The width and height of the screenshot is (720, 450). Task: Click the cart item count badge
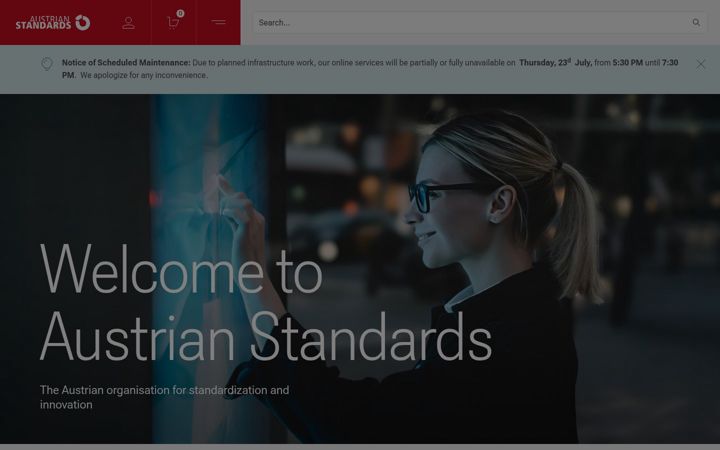pos(180,13)
